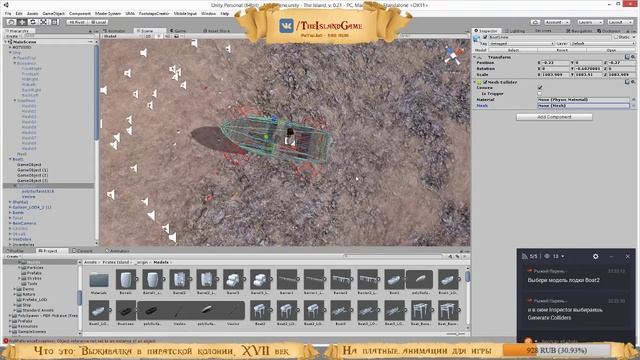Expand the BoatCamera hierarchy item
640x360 pixels.
(10, 223)
